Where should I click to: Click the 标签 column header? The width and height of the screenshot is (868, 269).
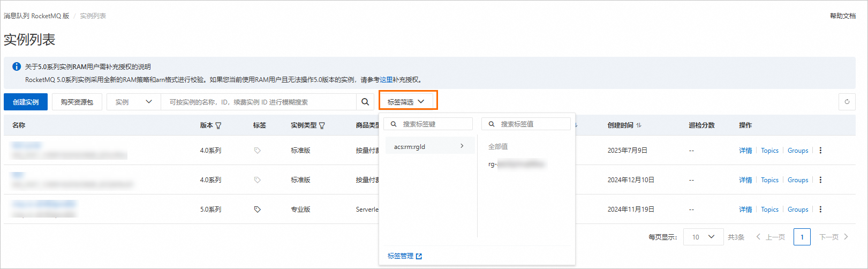pyautogui.click(x=260, y=125)
